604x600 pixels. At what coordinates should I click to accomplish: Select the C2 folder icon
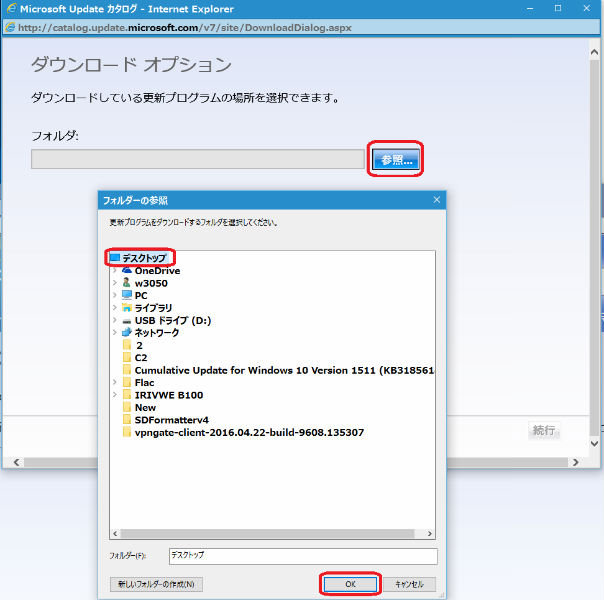tap(127, 357)
